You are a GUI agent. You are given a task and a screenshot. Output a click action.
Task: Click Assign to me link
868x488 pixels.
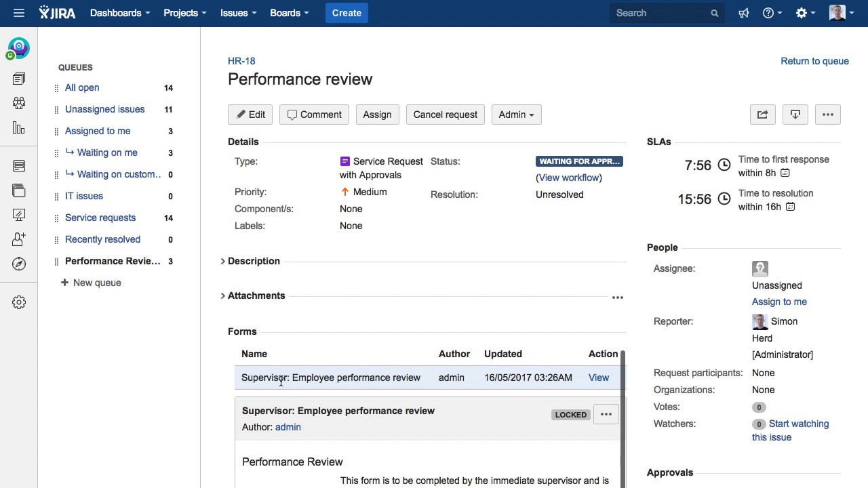point(779,302)
